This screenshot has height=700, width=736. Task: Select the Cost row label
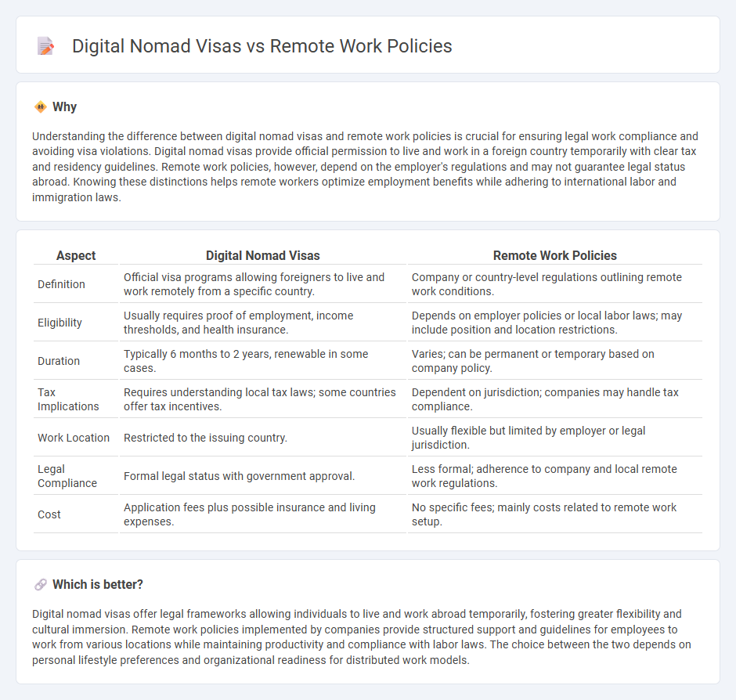click(49, 514)
